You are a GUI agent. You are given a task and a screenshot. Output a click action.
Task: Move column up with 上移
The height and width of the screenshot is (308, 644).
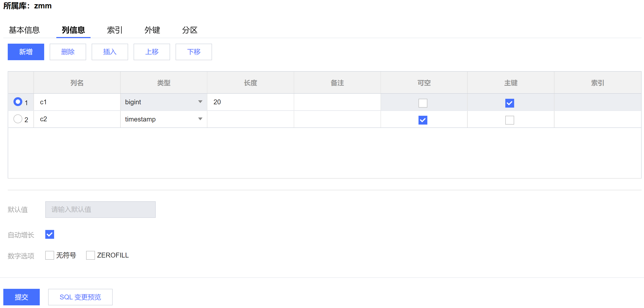pyautogui.click(x=152, y=52)
